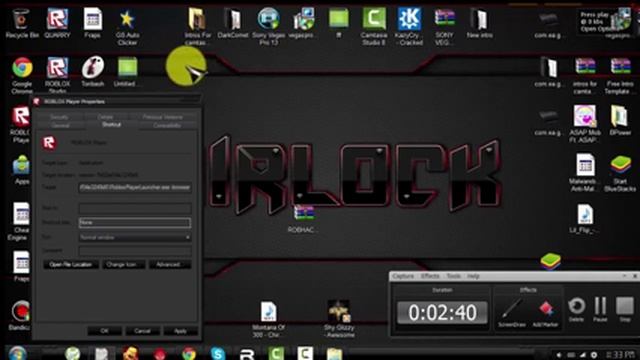Select the Sony Vegas Pro 13 icon

point(268,26)
